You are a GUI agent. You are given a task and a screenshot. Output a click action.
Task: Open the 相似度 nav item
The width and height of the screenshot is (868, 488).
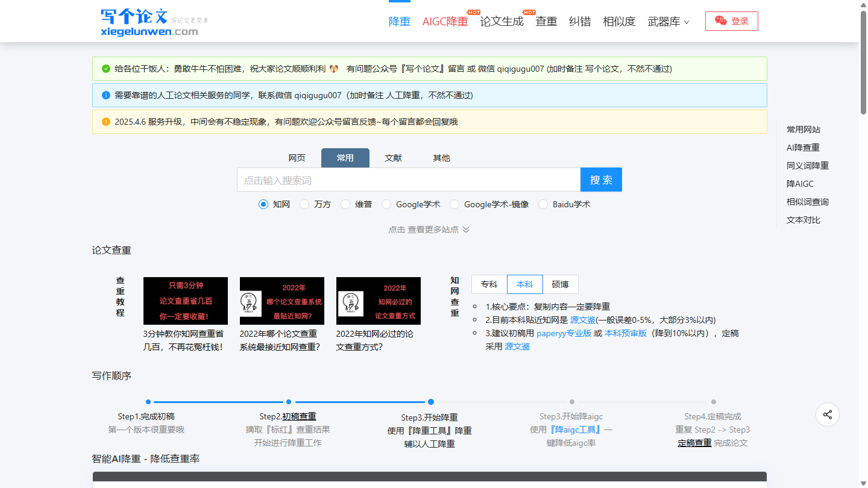coord(619,22)
